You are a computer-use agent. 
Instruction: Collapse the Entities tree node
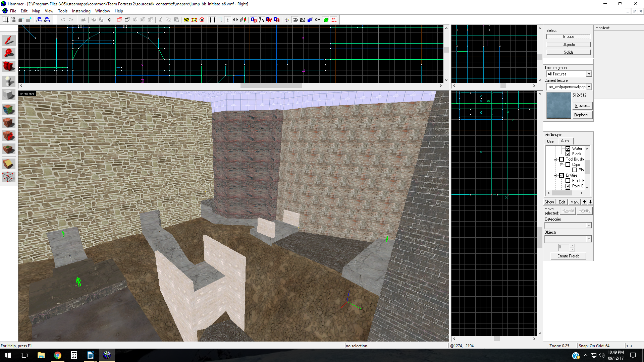point(555,175)
